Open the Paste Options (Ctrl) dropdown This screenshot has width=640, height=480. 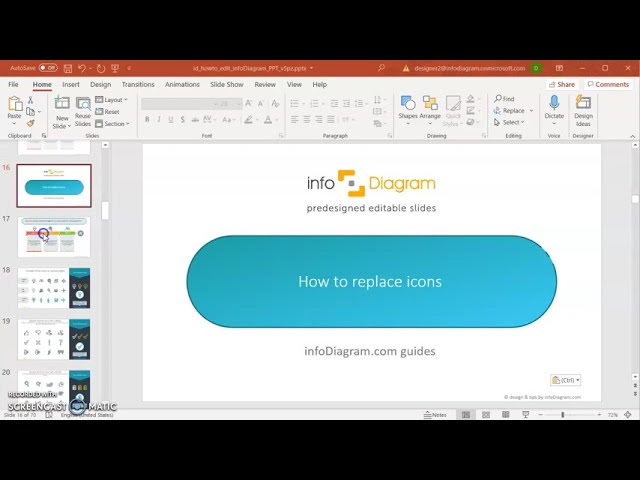tap(565, 380)
